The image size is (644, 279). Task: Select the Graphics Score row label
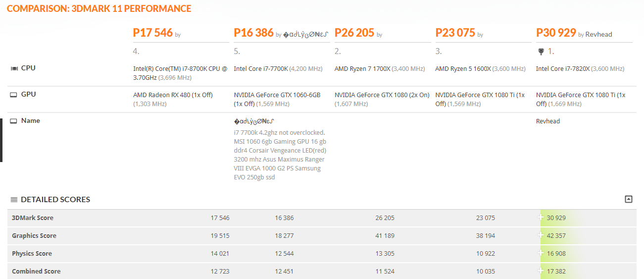34,235
